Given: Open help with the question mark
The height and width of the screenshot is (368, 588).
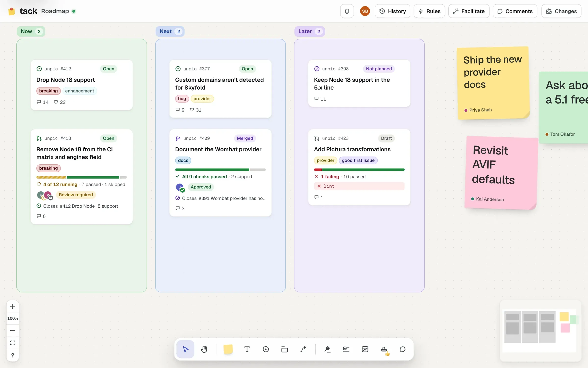Looking at the screenshot, I should [13, 355].
